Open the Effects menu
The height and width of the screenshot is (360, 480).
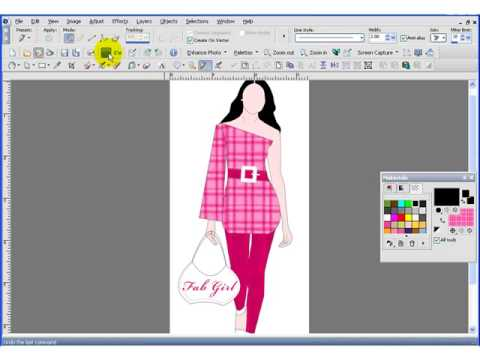tap(120, 21)
